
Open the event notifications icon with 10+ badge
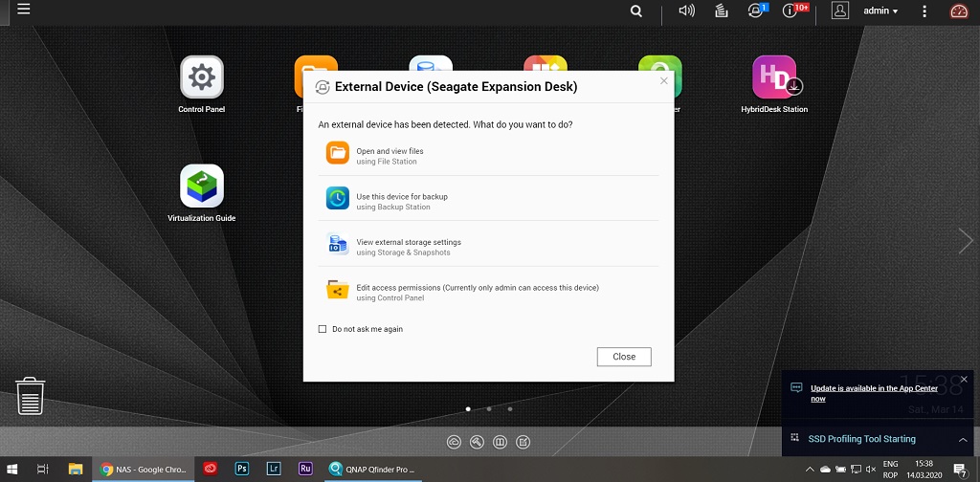tap(792, 11)
